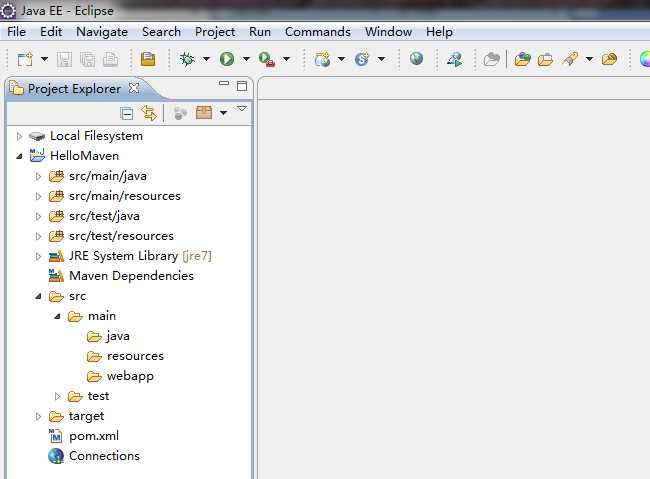
Task: Collapse the main folder
Action: 57,316
